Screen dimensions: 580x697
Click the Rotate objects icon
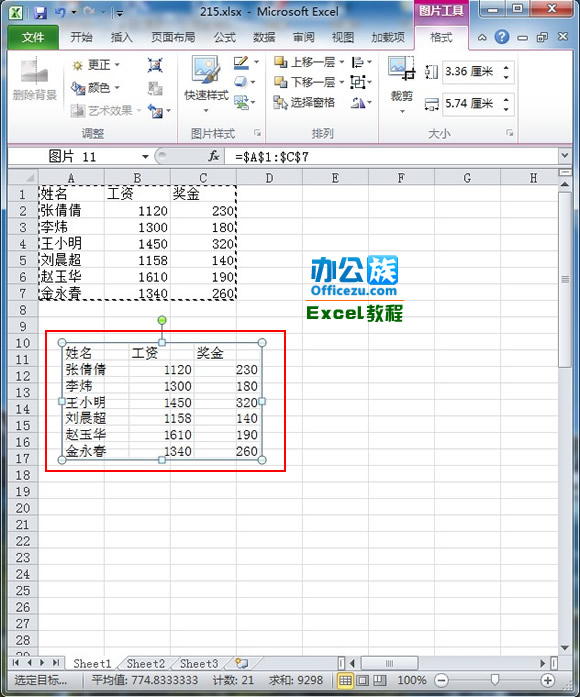(x=357, y=103)
